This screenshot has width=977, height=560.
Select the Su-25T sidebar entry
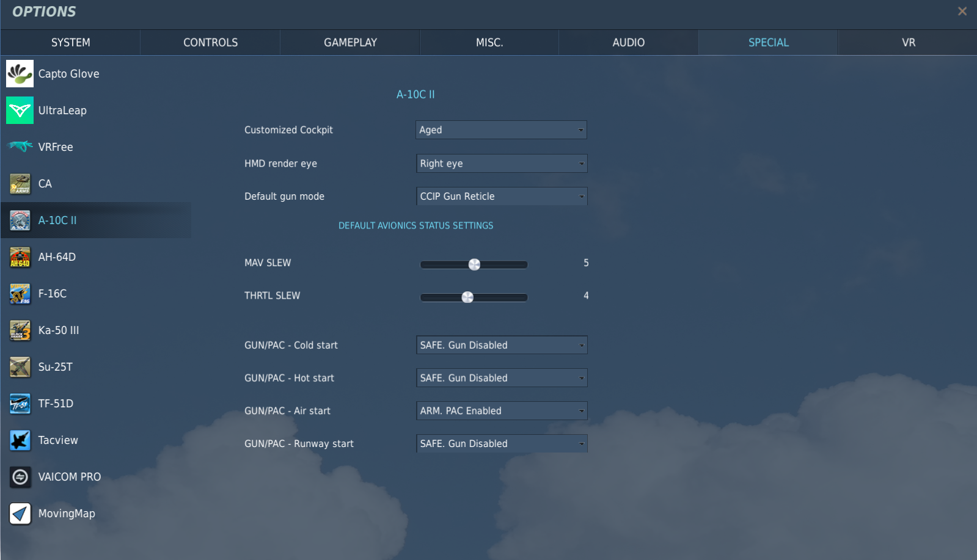pyautogui.click(x=96, y=367)
